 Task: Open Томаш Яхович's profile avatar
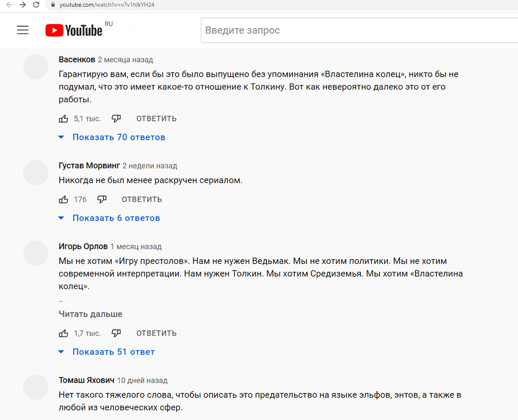(x=35, y=387)
